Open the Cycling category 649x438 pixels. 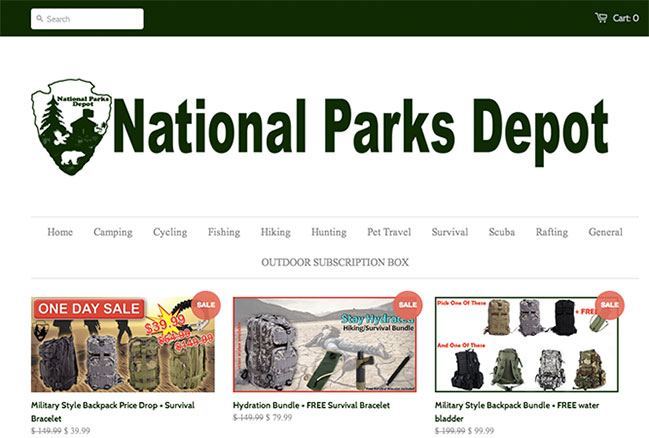point(170,232)
